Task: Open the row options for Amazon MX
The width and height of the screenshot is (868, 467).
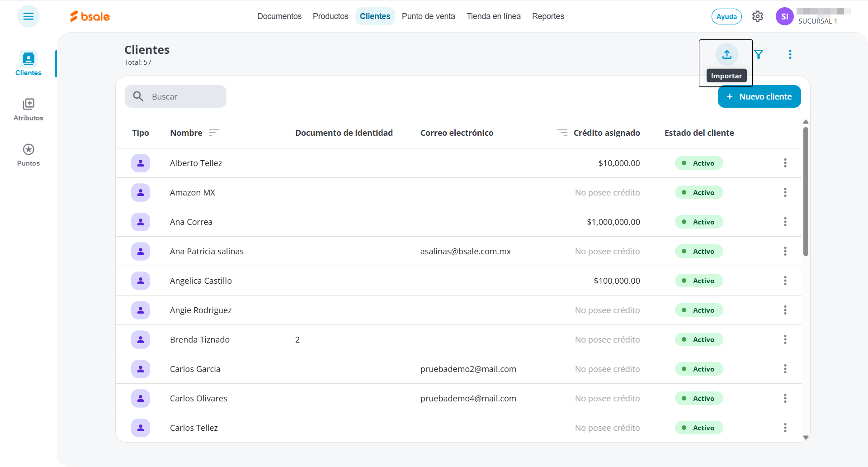Action: (x=785, y=192)
